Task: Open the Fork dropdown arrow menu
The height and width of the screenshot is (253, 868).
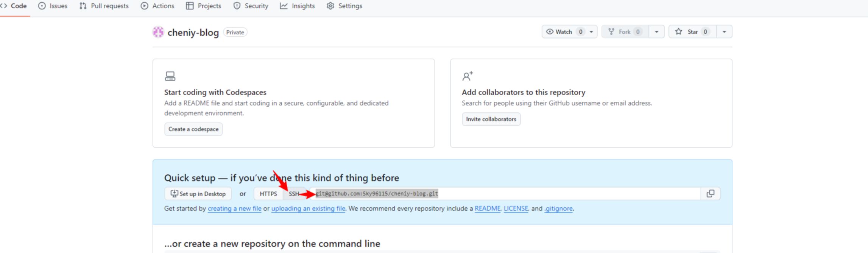Action: click(656, 32)
